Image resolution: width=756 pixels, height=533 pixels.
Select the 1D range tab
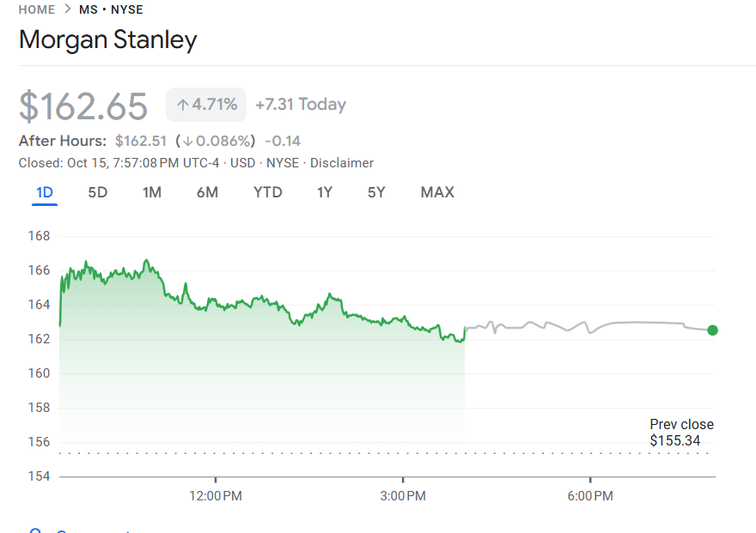pos(45,192)
